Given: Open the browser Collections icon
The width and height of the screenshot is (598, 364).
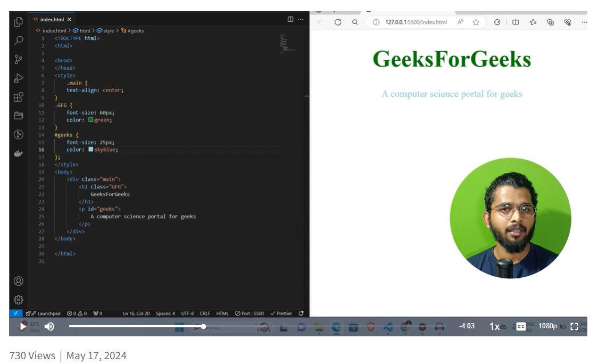Looking at the screenshot, I should [550, 22].
